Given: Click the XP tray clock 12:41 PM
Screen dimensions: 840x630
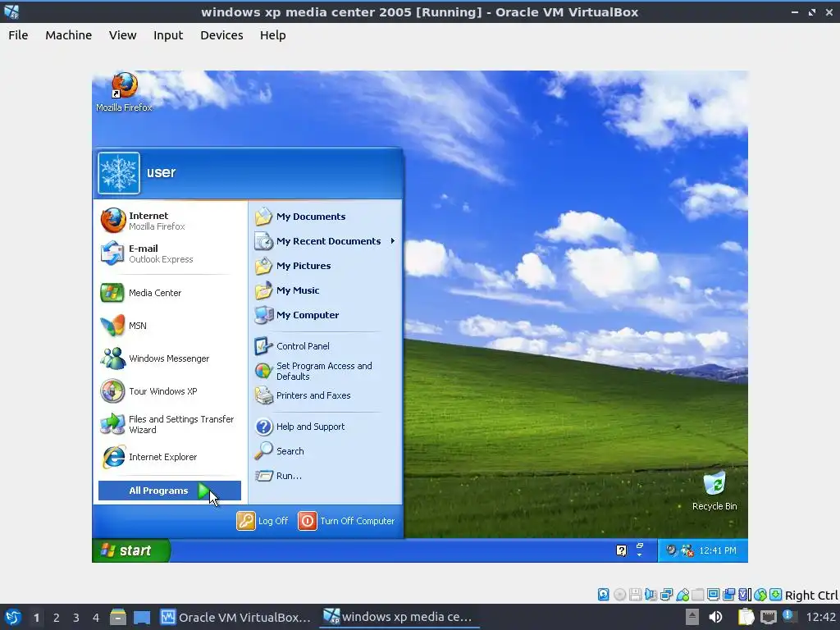Looking at the screenshot, I should [717, 550].
